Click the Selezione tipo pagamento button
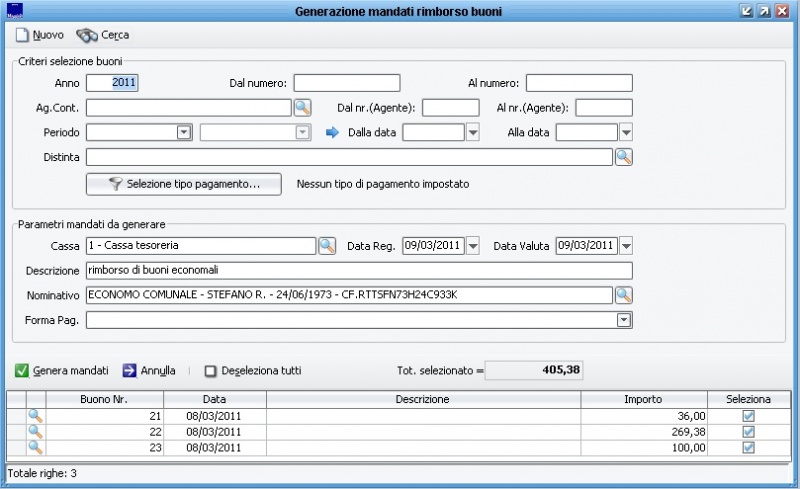800x489 pixels. pyautogui.click(x=184, y=184)
